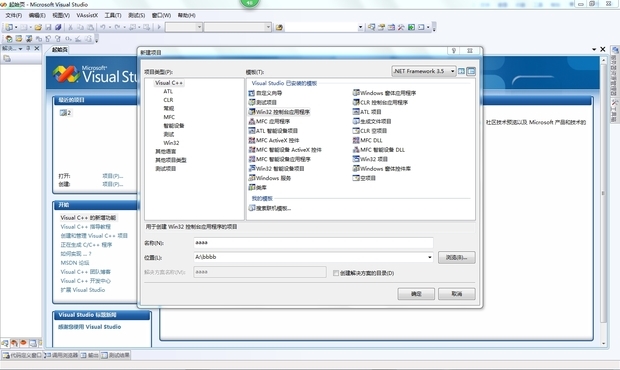The height and width of the screenshot is (370, 620).
Task: Open the 视图(V) View menu
Action: (x=61, y=15)
